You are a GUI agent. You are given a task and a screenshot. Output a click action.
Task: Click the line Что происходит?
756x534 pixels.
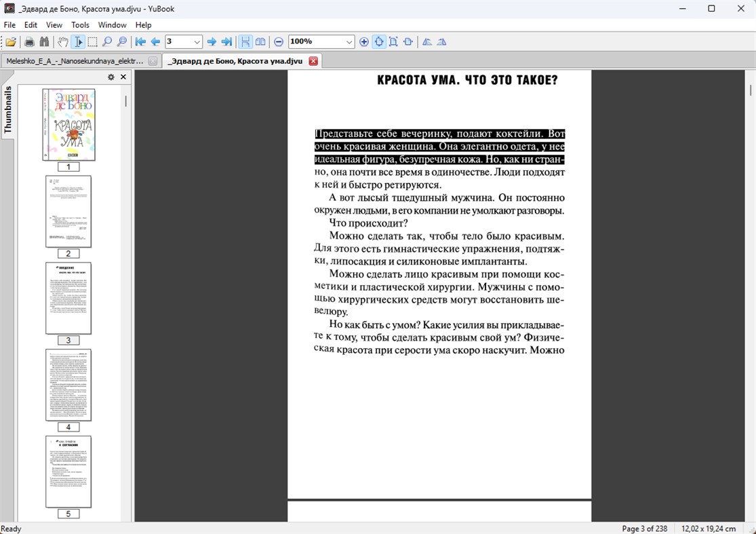(x=368, y=223)
